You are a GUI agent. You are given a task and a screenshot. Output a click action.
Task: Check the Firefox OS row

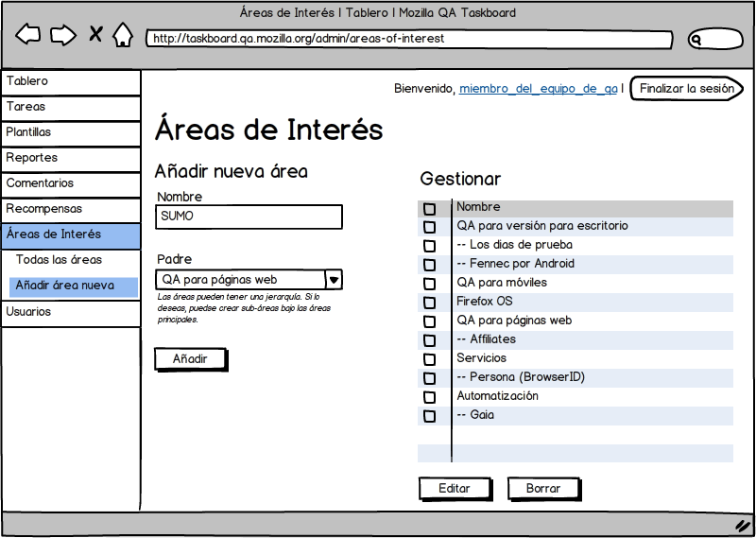pyautogui.click(x=429, y=303)
